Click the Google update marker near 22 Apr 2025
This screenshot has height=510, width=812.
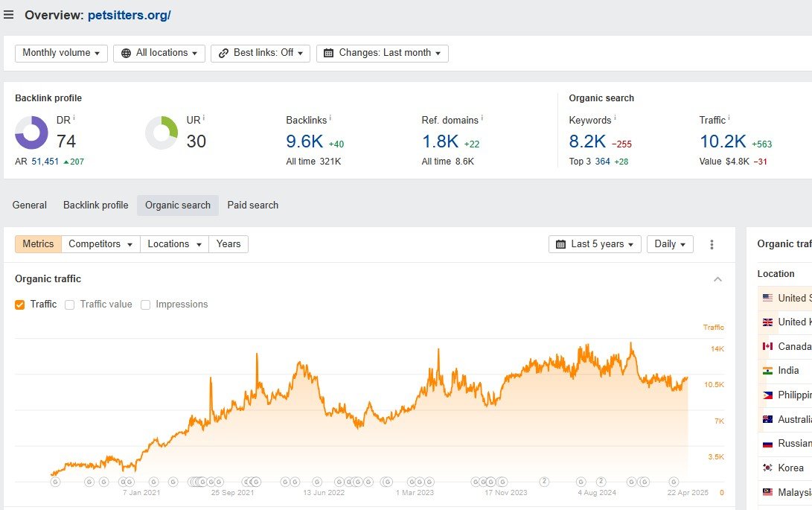click(x=674, y=482)
